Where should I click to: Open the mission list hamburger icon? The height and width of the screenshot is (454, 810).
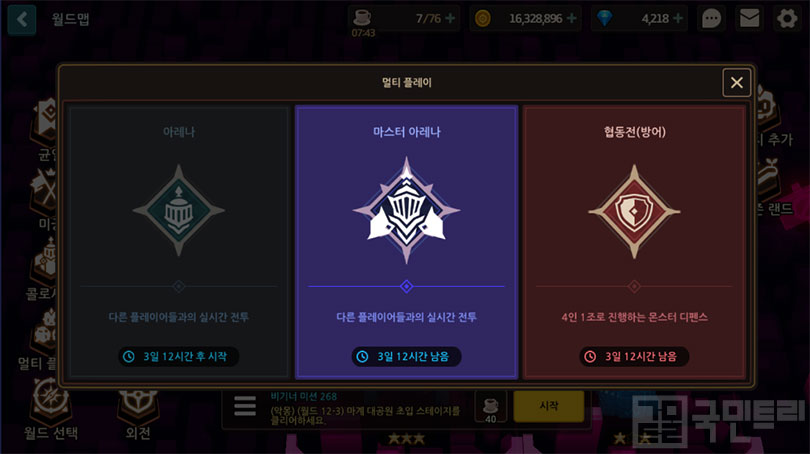245,406
